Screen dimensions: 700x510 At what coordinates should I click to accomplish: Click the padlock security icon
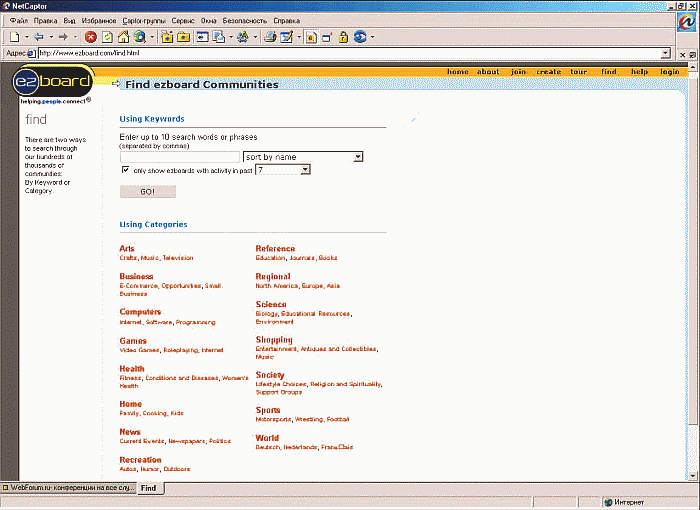(342, 37)
